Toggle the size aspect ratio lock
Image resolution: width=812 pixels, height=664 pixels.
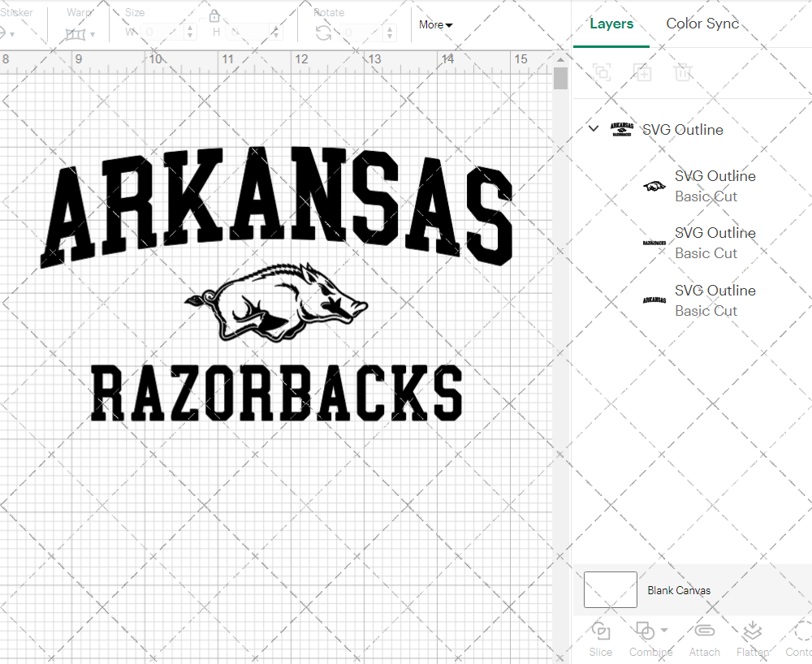pyautogui.click(x=214, y=15)
